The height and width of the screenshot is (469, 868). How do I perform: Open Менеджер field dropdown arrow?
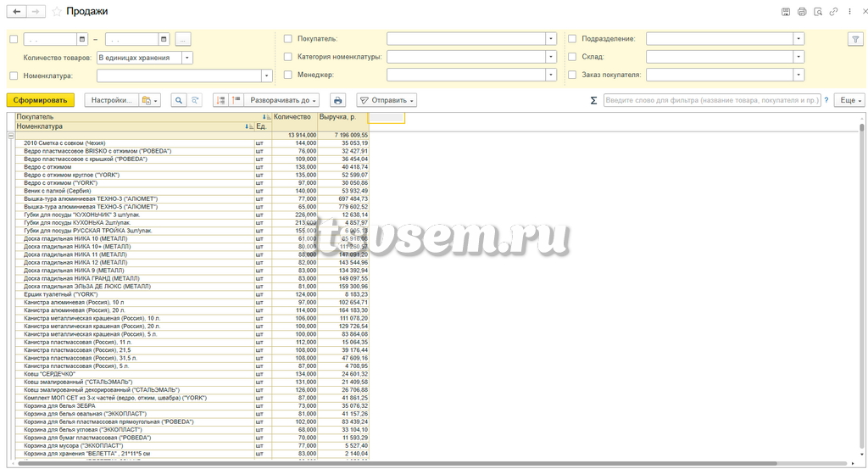[x=551, y=74]
